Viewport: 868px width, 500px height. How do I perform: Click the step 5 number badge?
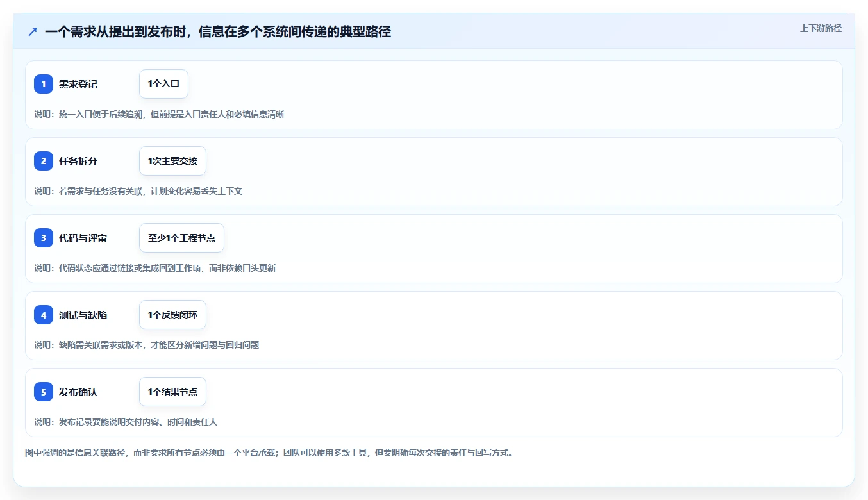tap(44, 392)
